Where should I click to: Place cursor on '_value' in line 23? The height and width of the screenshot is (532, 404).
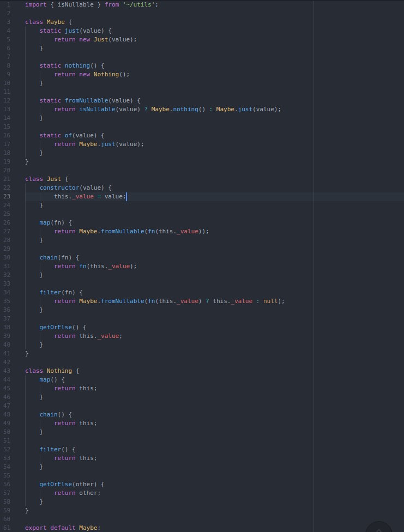pos(83,196)
